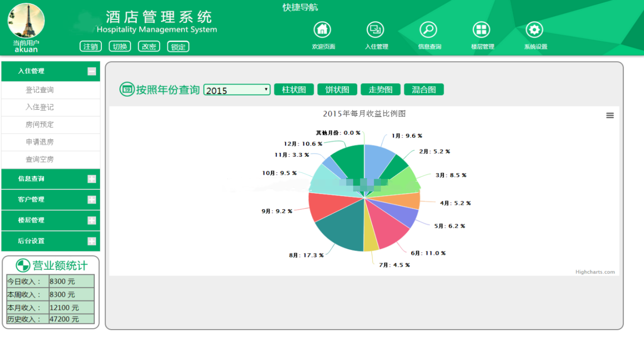This screenshot has height=349, width=644.
Task: Click the Eiffel Tower user avatar
Action: coord(26,21)
